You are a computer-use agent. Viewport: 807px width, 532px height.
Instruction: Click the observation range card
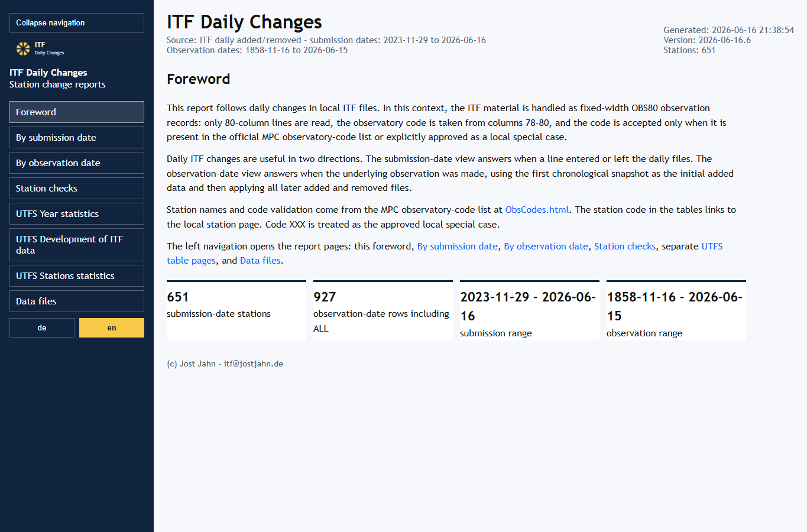click(x=676, y=310)
